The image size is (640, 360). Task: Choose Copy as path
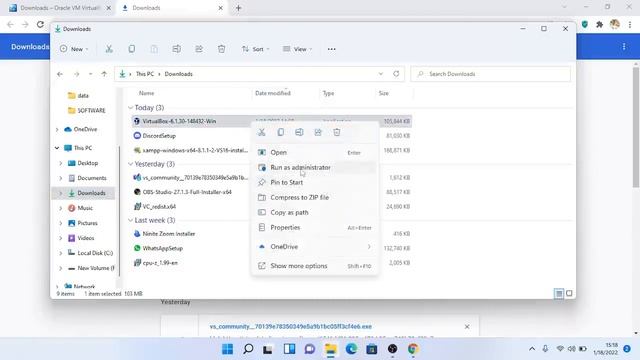315,213
